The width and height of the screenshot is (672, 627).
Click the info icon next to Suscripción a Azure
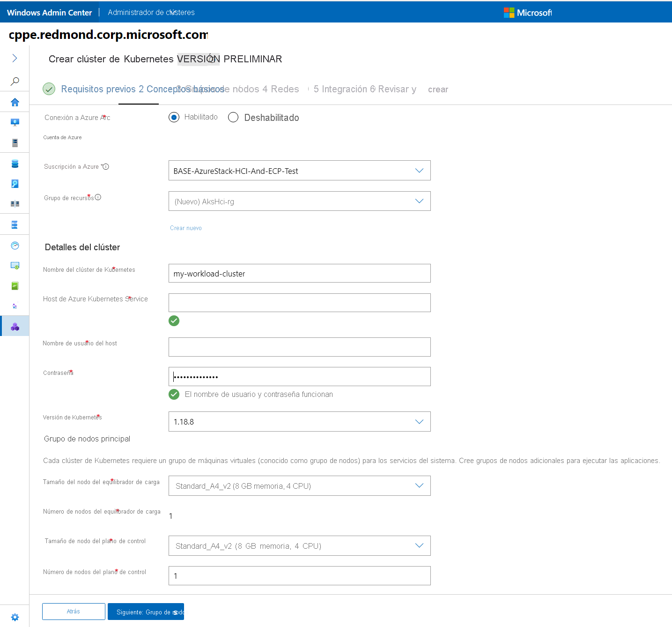(x=106, y=167)
